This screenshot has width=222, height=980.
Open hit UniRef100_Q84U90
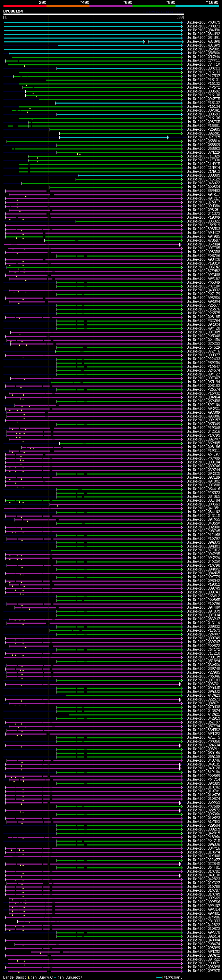(x=203, y=30)
